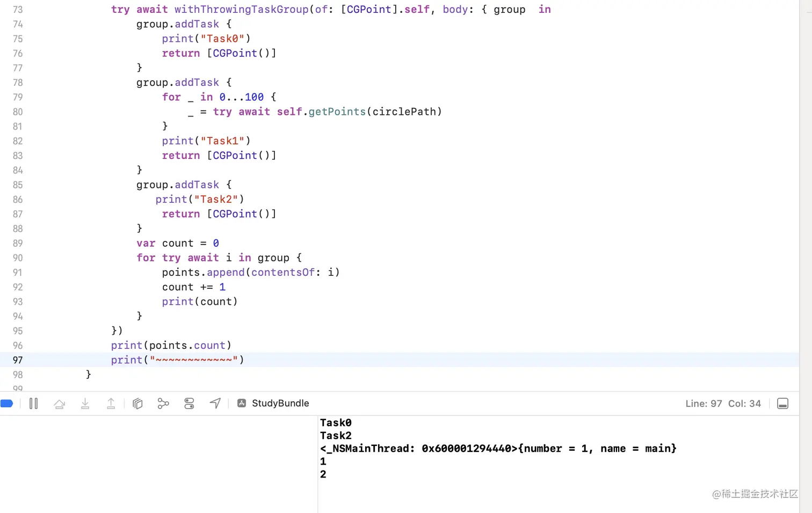This screenshot has width=812, height=513.
Task: Click the Step Out debug icon
Action: pos(111,404)
